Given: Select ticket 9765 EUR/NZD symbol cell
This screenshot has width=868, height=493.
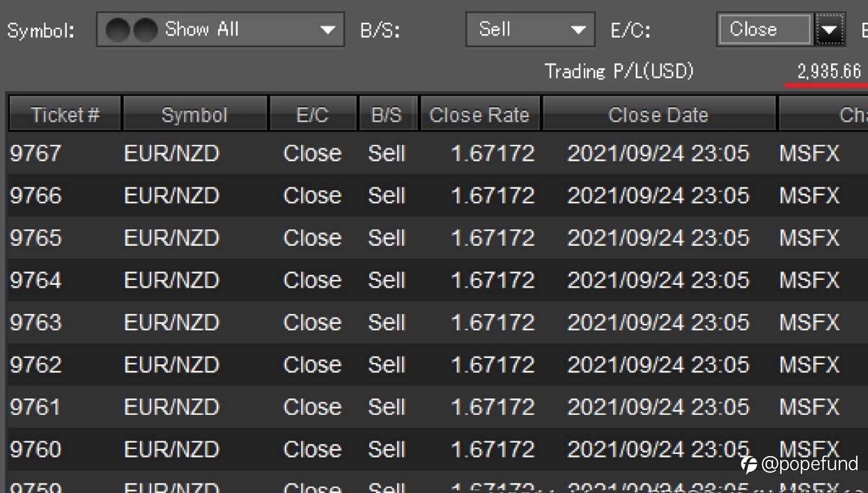Looking at the screenshot, I should tap(171, 238).
